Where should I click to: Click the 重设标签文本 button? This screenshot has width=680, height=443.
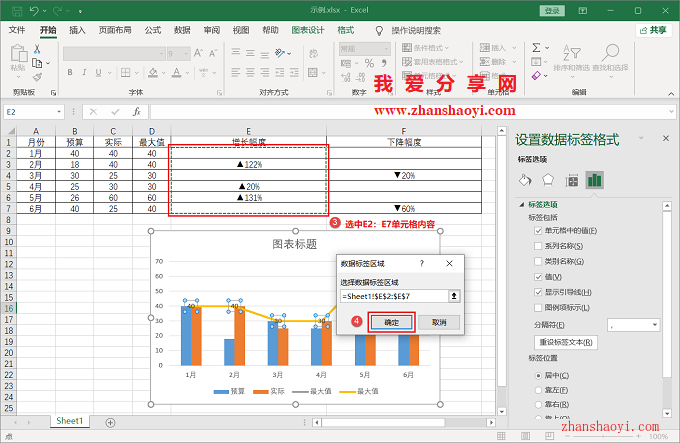[x=566, y=342]
